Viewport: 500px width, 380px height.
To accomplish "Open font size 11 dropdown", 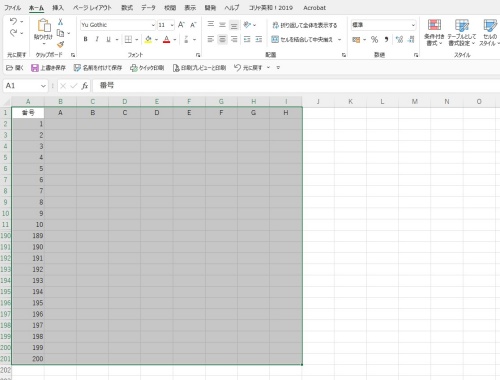I will [172, 25].
